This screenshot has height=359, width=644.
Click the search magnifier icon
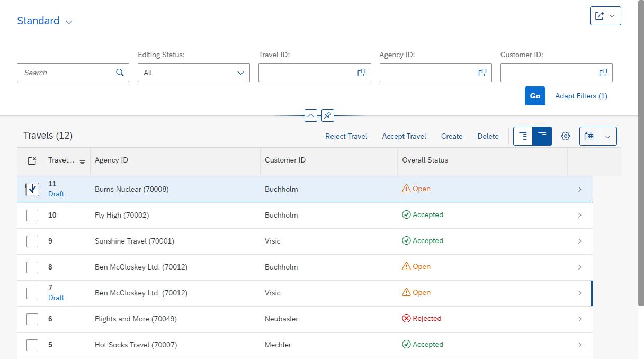[120, 73]
